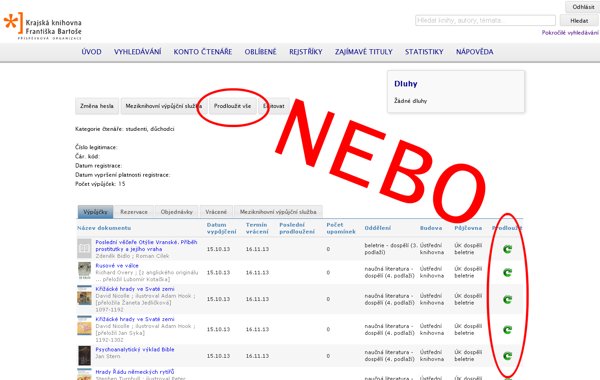Image resolution: width=600 pixels, height=380 pixels.
Task: Open the title Poslední večeře Otýlie Vranské
Action: (146, 245)
